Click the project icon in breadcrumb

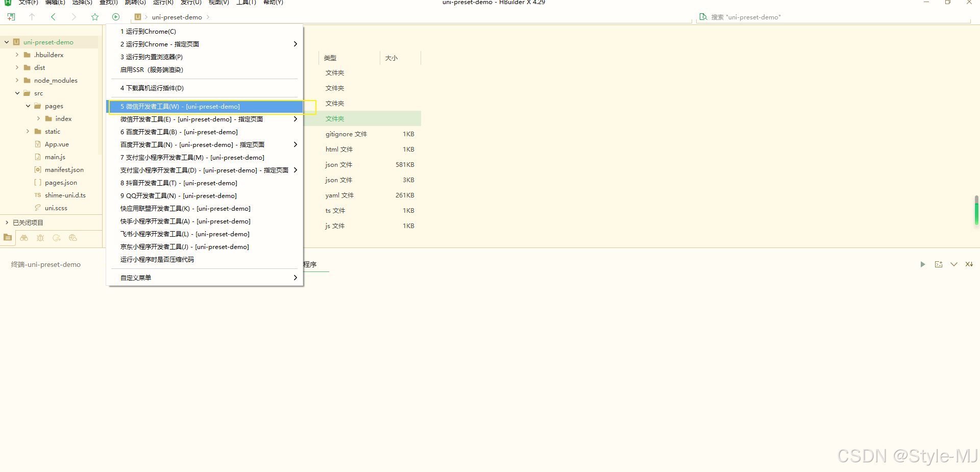(x=137, y=17)
